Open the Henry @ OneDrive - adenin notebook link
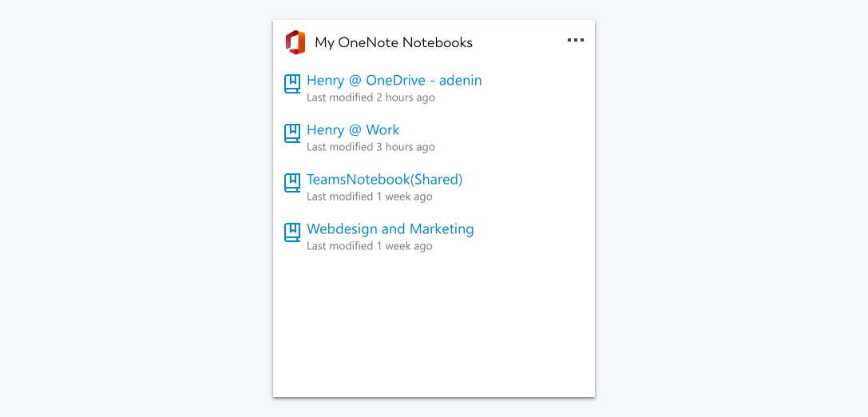The width and height of the screenshot is (868, 417). 394,81
